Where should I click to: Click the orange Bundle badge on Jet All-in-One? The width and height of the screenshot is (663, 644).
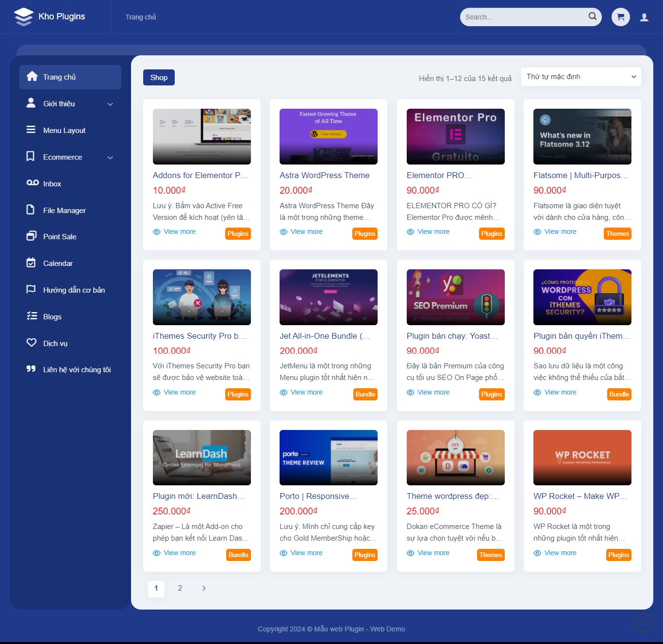pos(365,394)
